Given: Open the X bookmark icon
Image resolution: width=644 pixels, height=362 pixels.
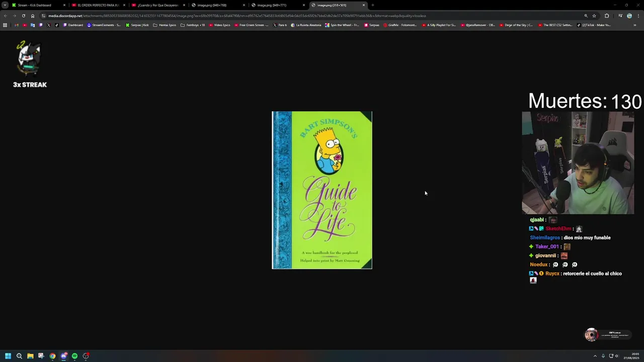Looking at the screenshot, I should 49,25.
